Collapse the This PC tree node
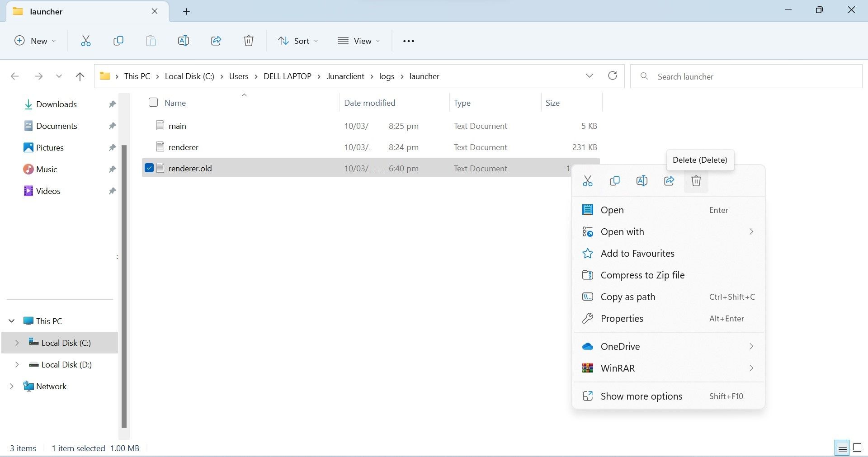 click(12, 321)
